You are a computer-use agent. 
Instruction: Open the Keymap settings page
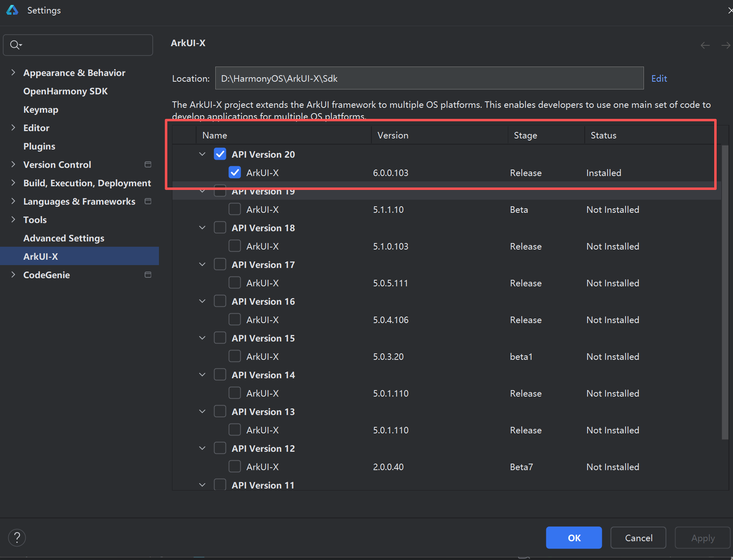pos(41,109)
